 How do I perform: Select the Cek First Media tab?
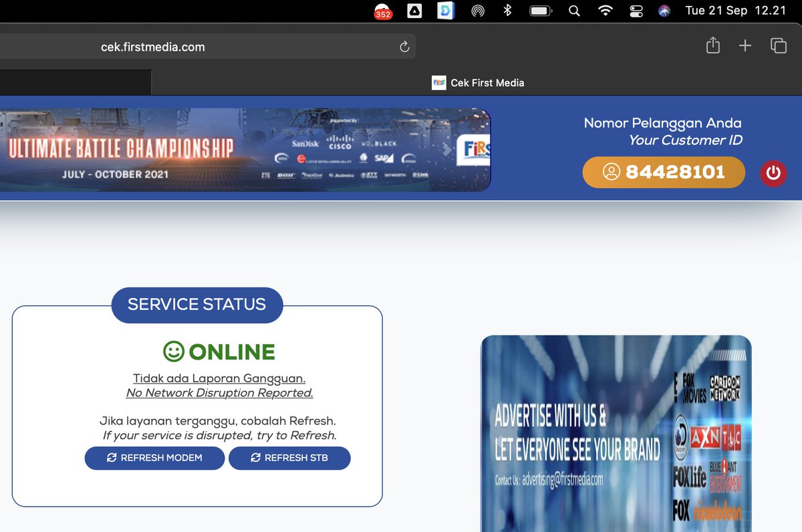point(477,83)
